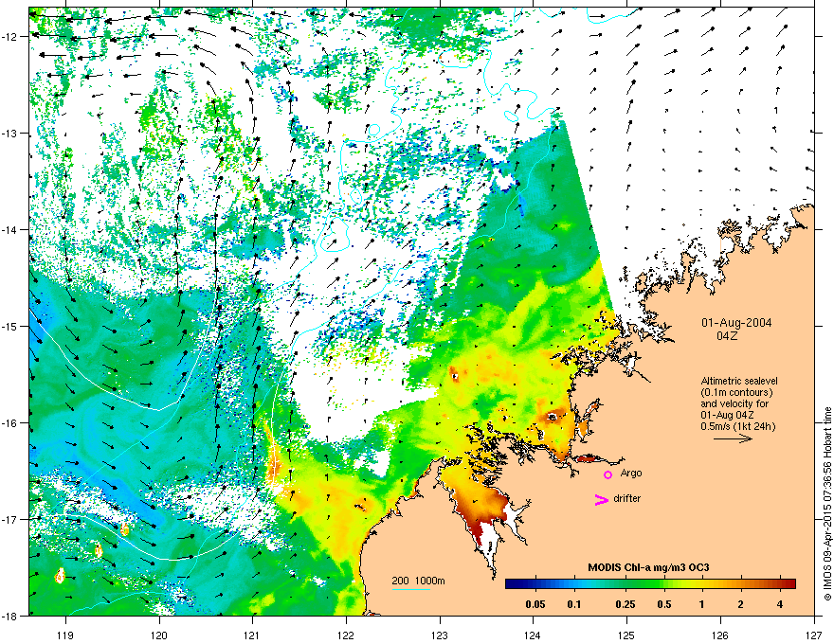Click the 119 longitude axis label
The width and height of the screenshot is (834, 644).
(65, 635)
